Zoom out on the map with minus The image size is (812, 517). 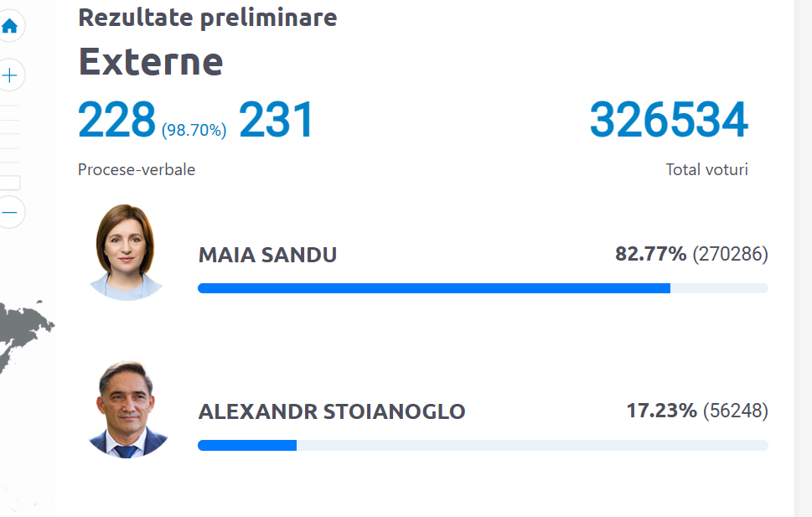pos(9,212)
